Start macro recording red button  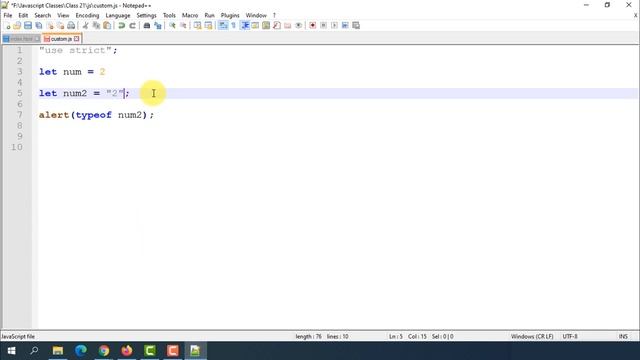(313, 26)
